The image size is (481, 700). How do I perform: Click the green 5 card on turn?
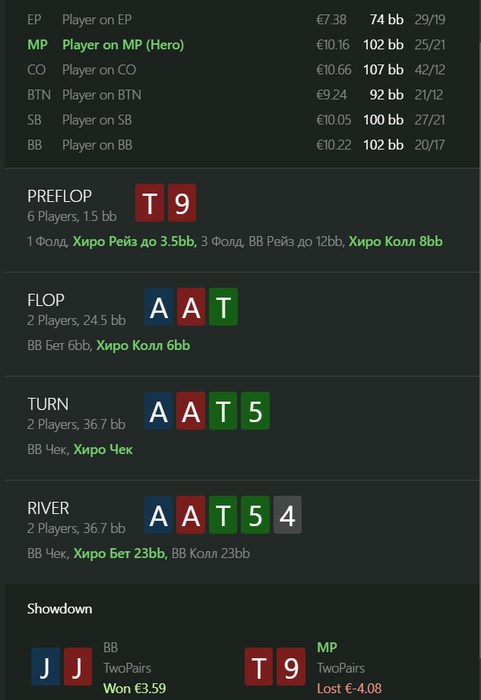[255, 411]
